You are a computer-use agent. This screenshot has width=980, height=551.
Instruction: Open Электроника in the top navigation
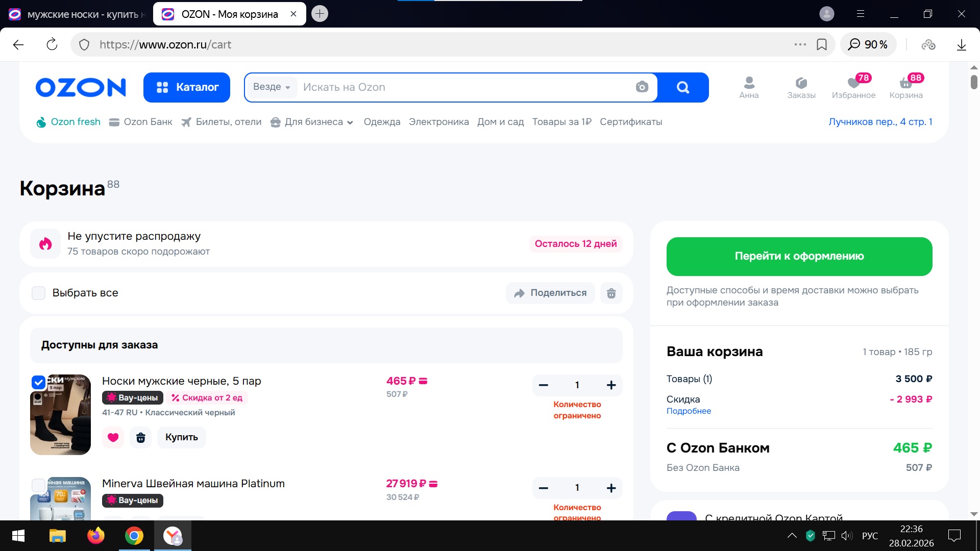438,122
